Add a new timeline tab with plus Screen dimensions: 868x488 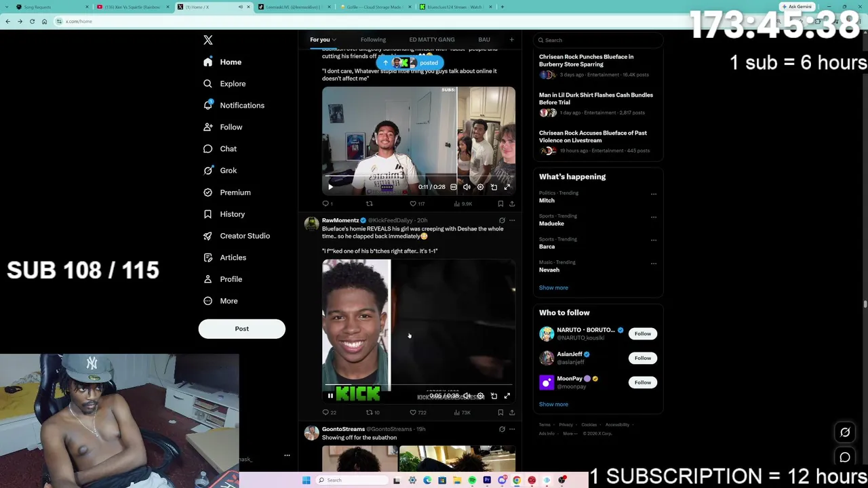[x=512, y=39]
